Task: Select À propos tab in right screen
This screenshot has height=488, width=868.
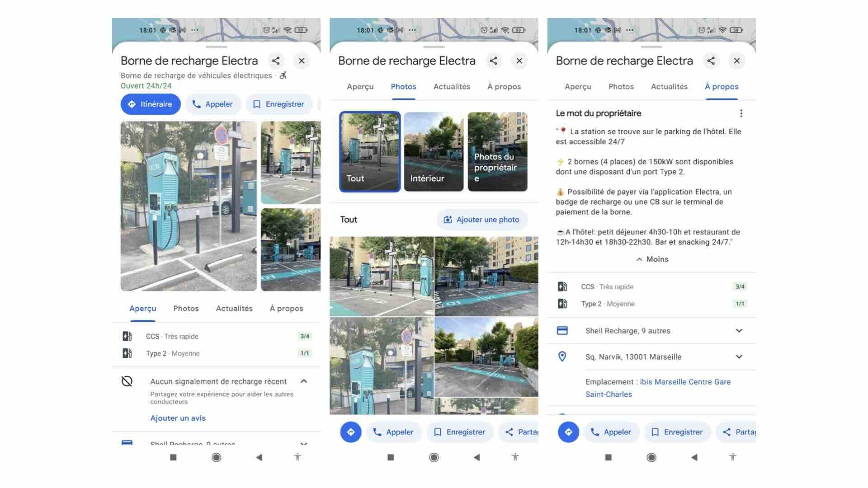Action: (x=722, y=87)
